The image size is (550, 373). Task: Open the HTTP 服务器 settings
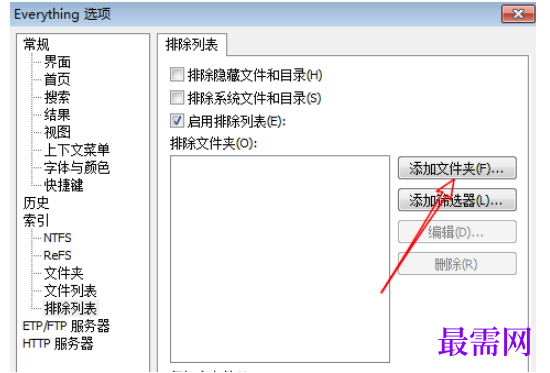point(58,344)
